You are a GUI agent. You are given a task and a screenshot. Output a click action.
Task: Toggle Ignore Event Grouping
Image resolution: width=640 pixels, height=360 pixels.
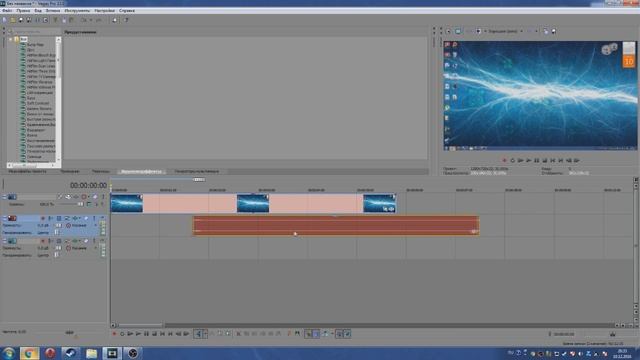[347, 334]
